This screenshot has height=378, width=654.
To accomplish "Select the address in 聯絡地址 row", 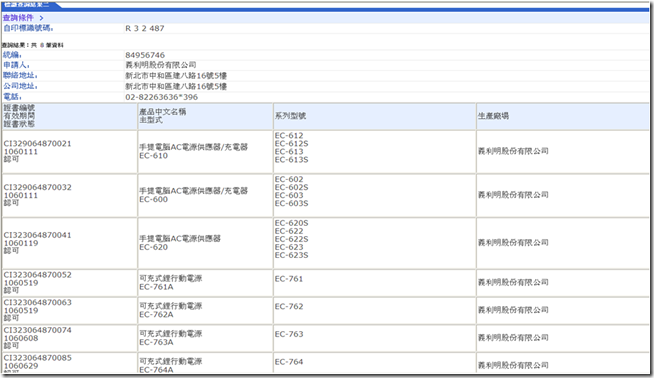I will coord(176,76).
